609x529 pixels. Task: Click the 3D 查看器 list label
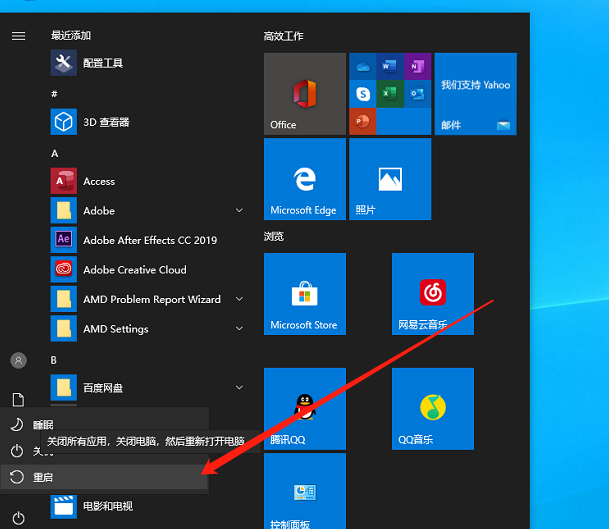click(x=106, y=122)
